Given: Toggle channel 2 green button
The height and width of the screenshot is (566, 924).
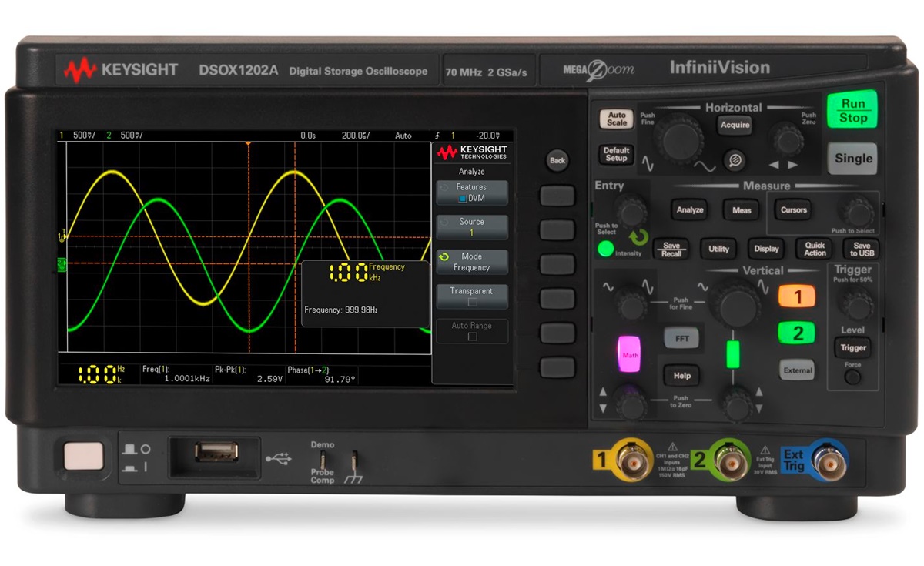Looking at the screenshot, I should (797, 333).
